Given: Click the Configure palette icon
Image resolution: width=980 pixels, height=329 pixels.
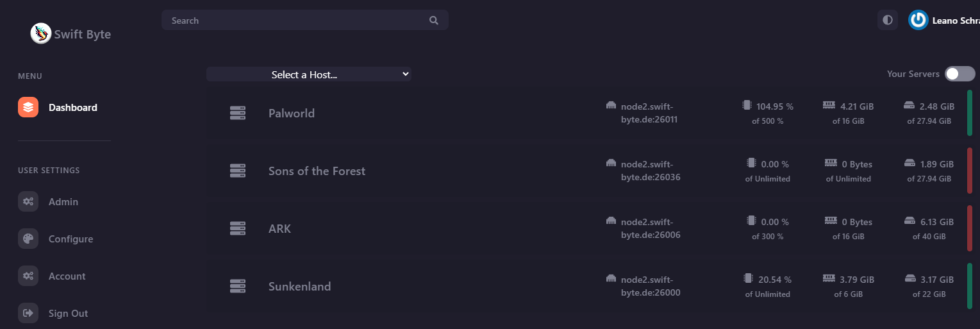Looking at the screenshot, I should [28, 239].
